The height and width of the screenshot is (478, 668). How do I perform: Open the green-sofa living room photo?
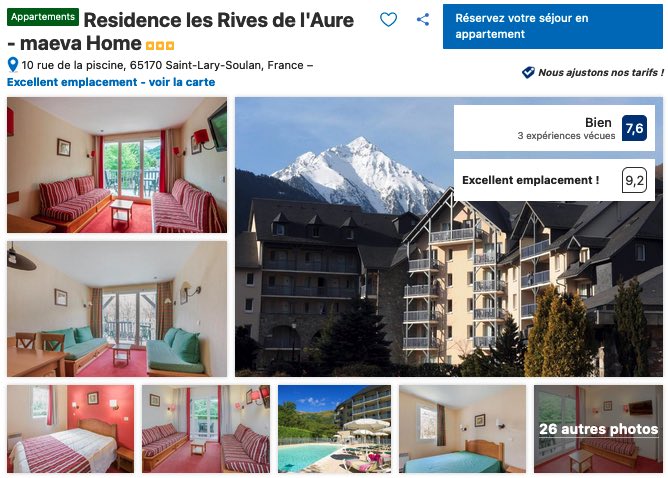(117, 309)
